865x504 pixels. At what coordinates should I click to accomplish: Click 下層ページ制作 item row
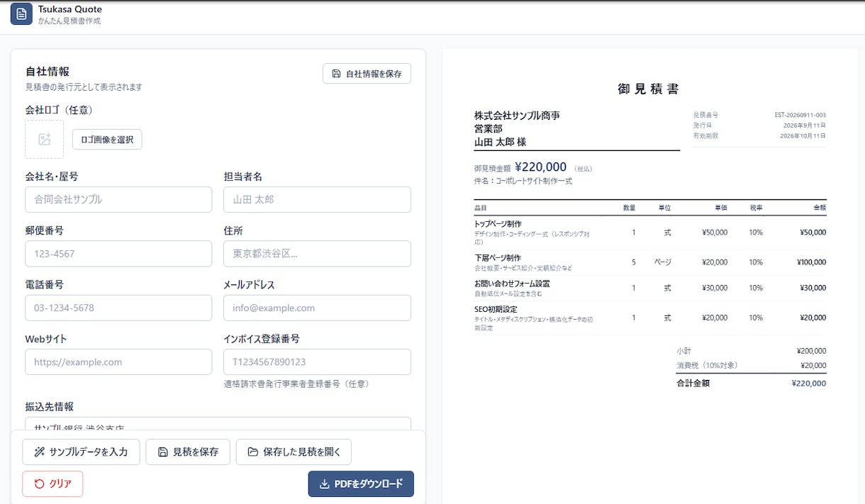click(650, 262)
